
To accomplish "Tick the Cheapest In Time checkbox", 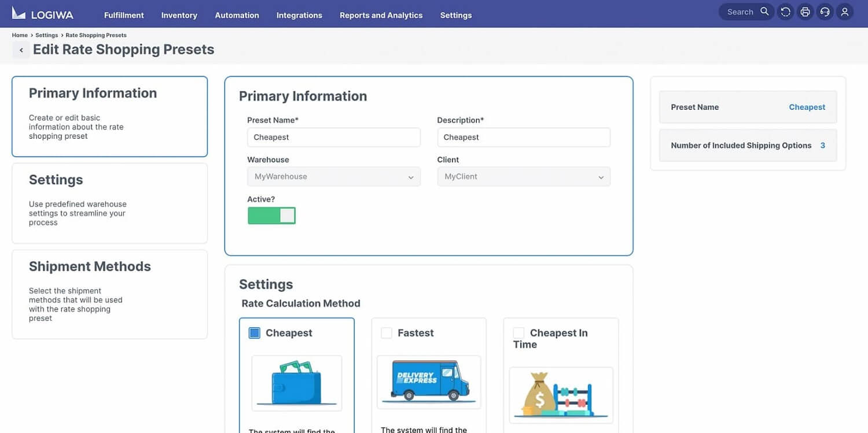I will (518, 333).
